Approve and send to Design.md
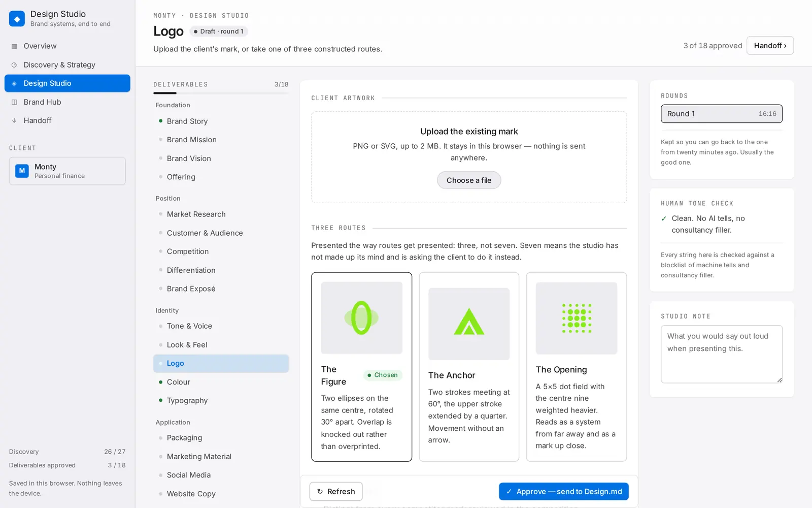812x508 pixels. tap(564, 492)
